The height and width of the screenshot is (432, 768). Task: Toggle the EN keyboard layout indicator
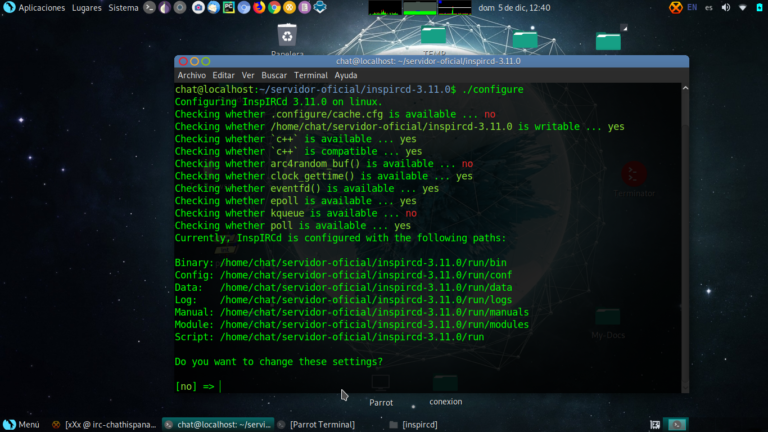pos(691,8)
